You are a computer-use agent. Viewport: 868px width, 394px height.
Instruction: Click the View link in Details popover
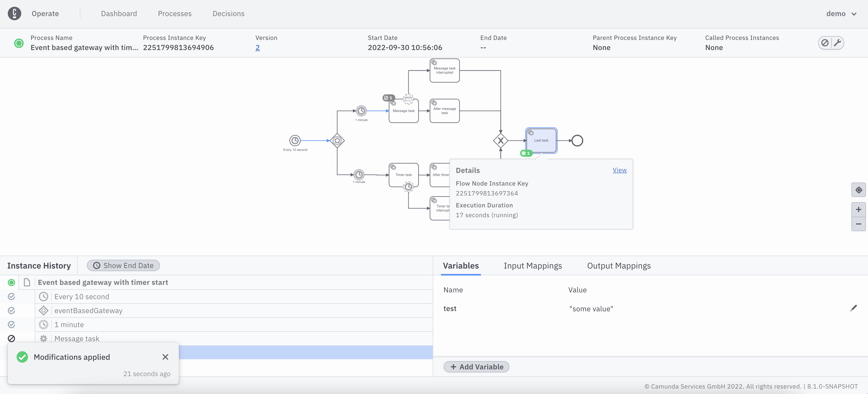point(619,170)
